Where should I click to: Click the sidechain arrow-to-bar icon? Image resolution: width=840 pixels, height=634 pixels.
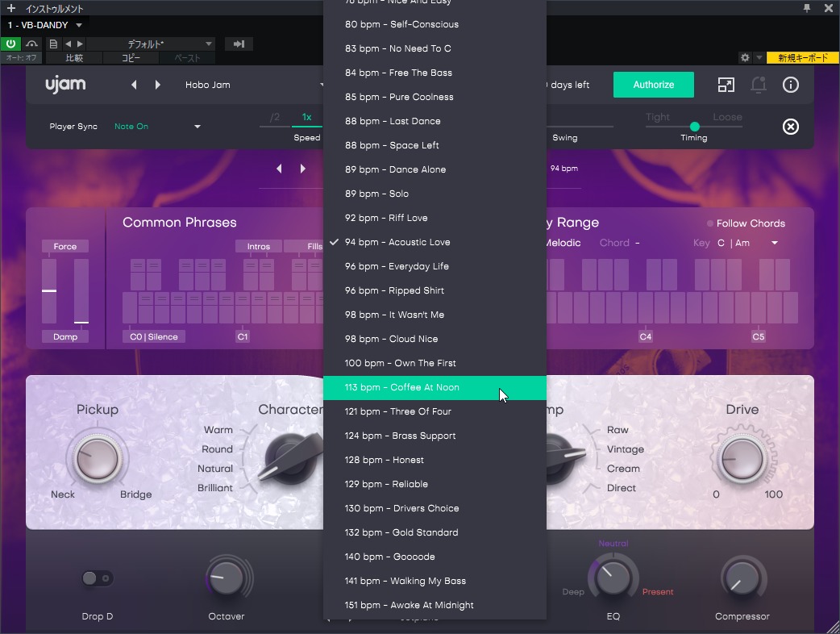pos(239,44)
